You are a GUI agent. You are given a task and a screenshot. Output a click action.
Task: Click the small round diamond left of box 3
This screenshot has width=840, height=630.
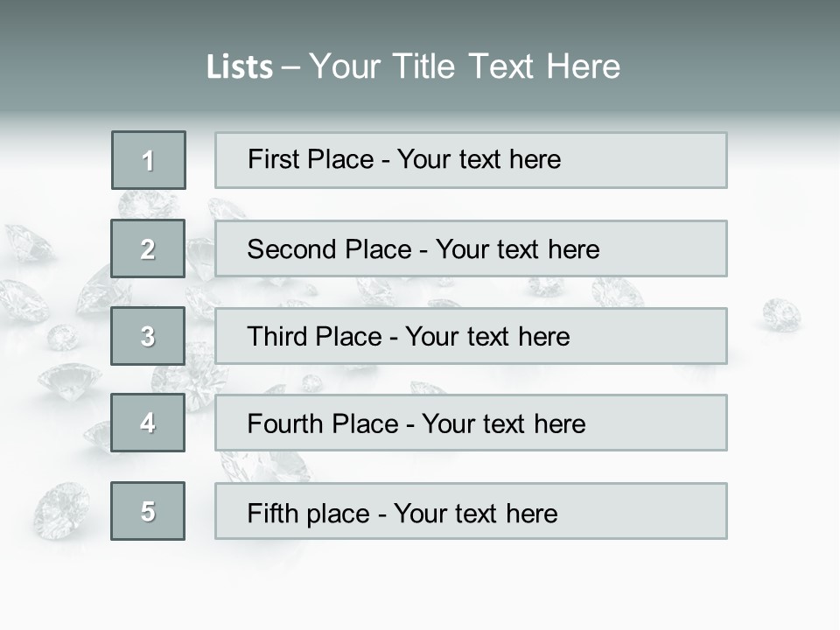point(62,338)
